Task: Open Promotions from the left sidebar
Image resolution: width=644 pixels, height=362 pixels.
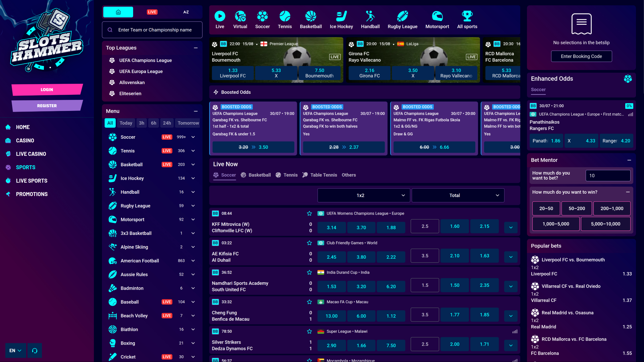Action: pos(32,194)
